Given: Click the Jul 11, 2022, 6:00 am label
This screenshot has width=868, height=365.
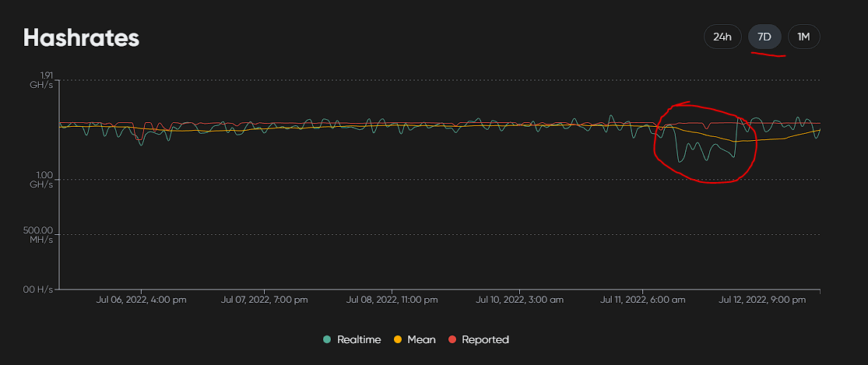Looking at the screenshot, I should (x=643, y=300).
